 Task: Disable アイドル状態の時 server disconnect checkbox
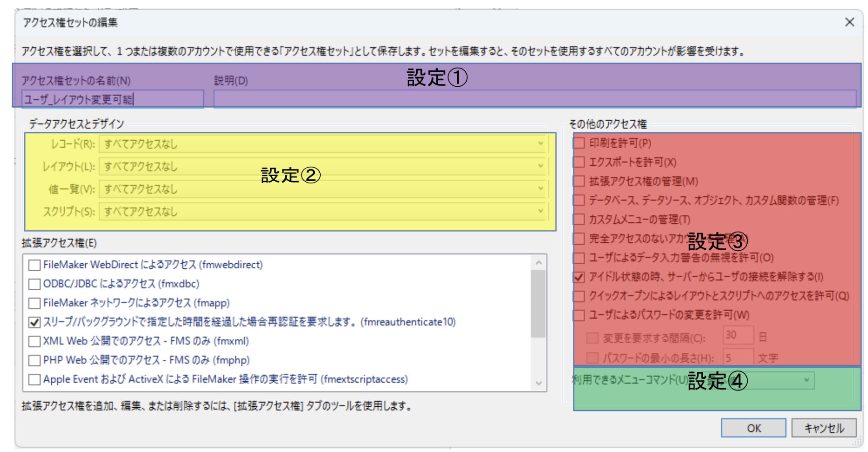click(579, 277)
